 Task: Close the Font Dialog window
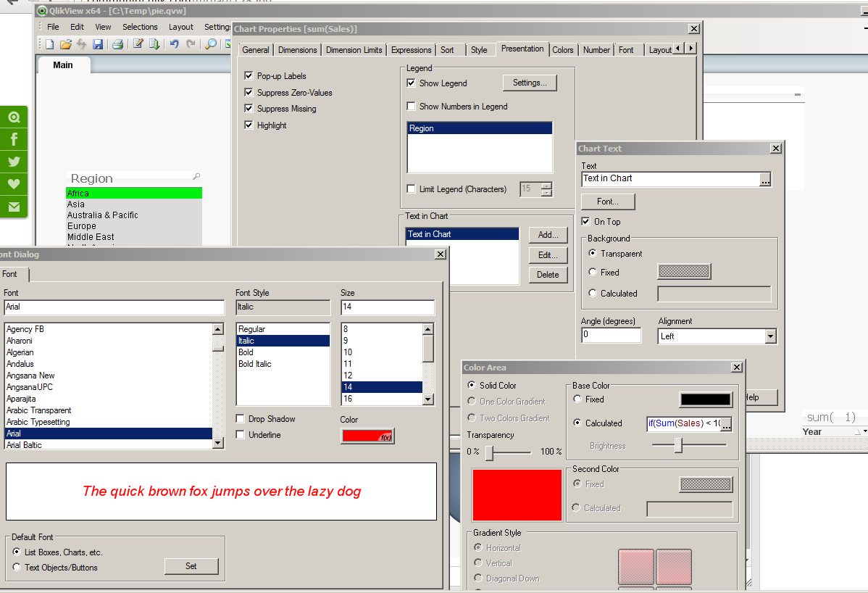pos(440,254)
